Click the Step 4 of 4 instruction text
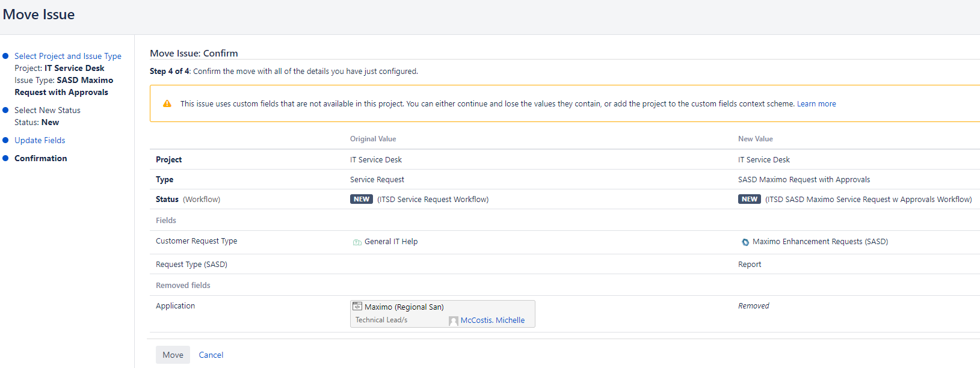The width and height of the screenshot is (980, 368). tap(284, 71)
